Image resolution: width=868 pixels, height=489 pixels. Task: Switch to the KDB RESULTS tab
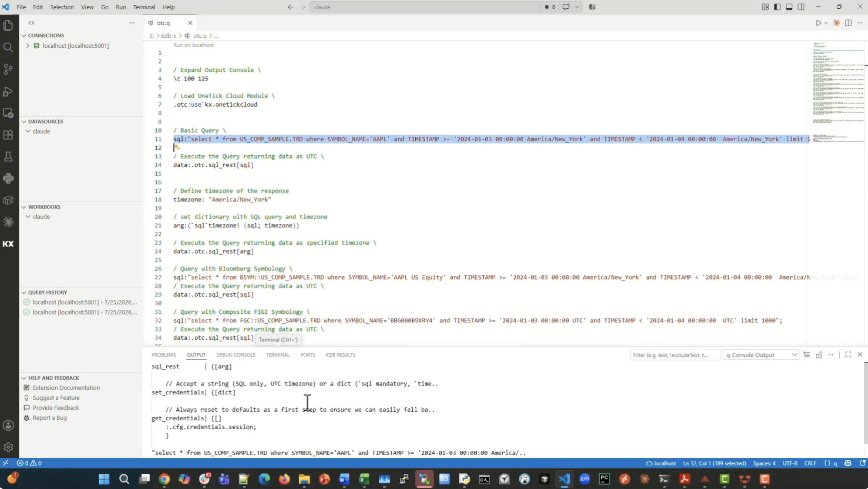tap(340, 355)
